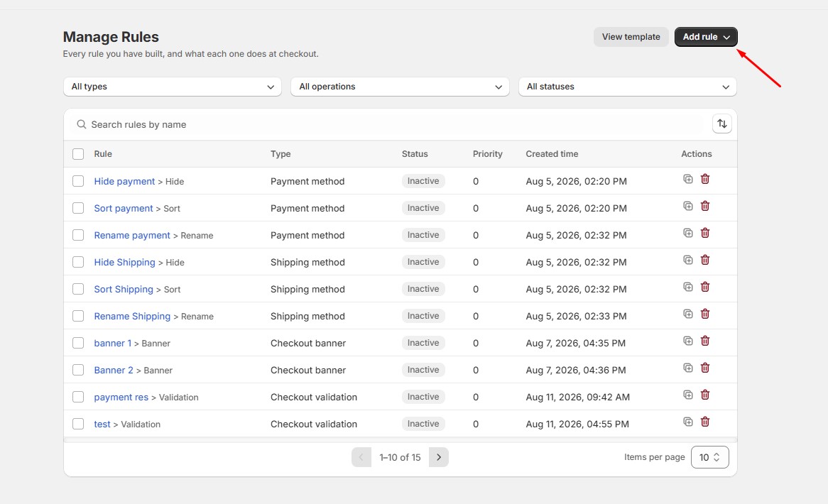The width and height of the screenshot is (828, 504).
Task: Open the payment res rule link
Action: click(x=121, y=396)
